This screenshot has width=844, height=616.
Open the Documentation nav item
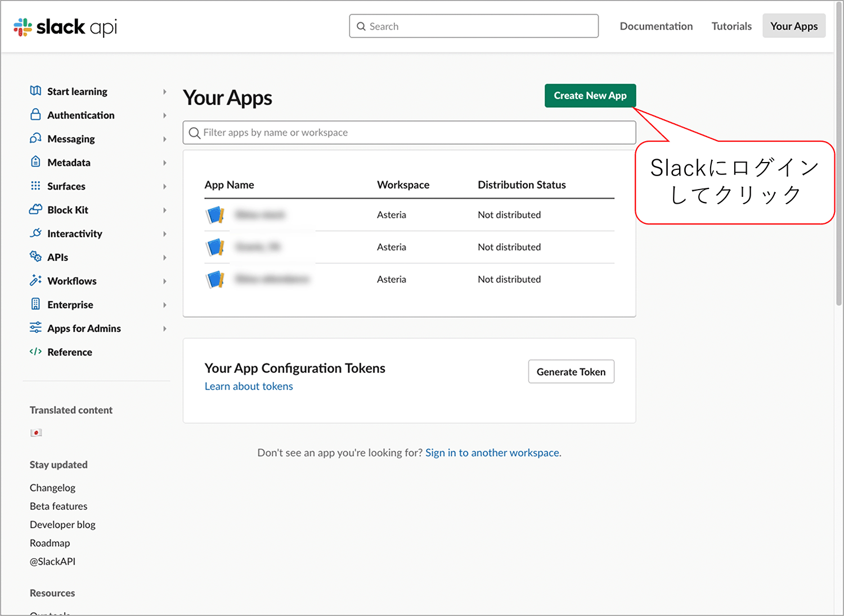point(656,26)
